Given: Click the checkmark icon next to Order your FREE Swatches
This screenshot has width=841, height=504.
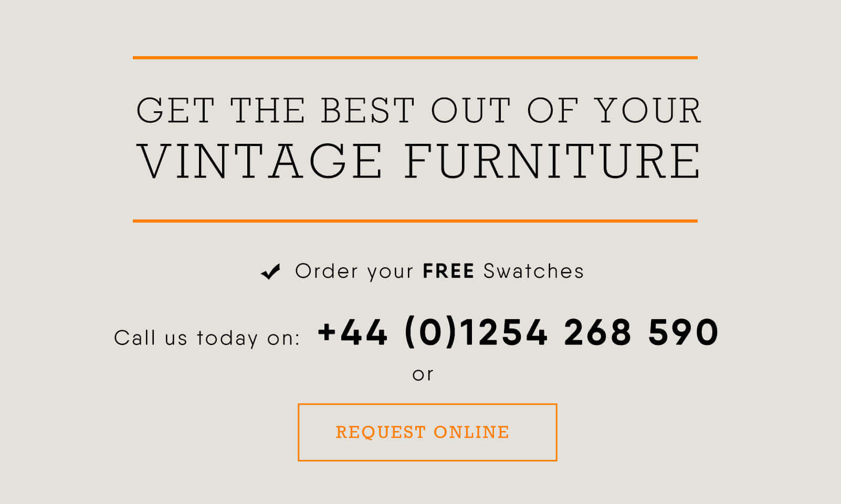Looking at the screenshot, I should (x=271, y=271).
